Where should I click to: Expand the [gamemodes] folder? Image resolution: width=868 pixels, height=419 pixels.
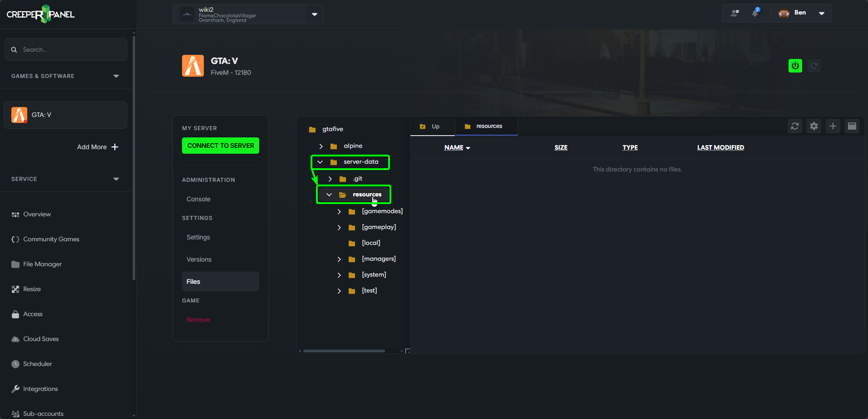(x=339, y=211)
